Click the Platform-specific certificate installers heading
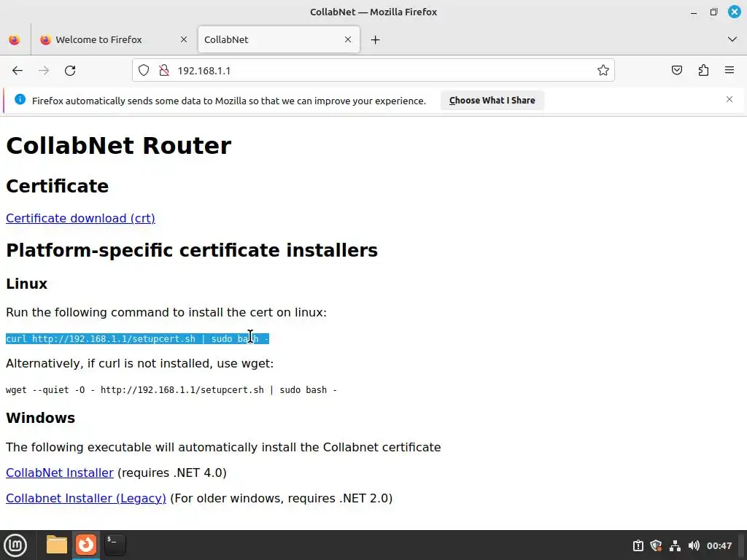Viewport: 747px width, 560px height. click(x=192, y=251)
